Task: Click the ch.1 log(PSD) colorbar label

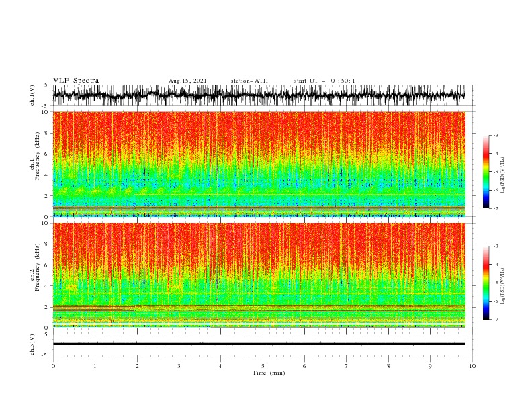Action: 502,175
